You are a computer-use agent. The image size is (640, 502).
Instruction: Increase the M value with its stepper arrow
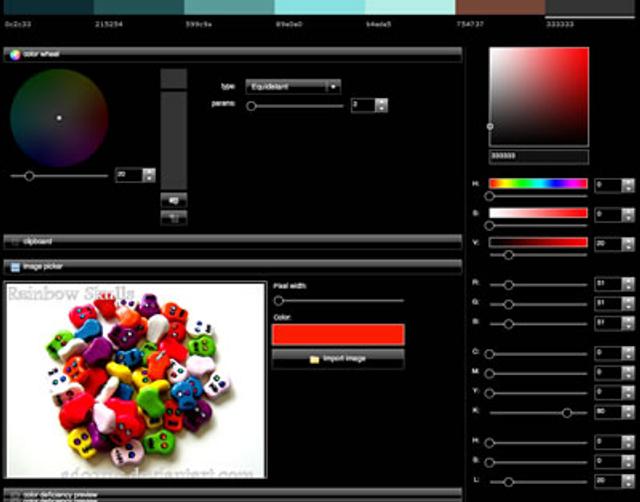click(628, 369)
